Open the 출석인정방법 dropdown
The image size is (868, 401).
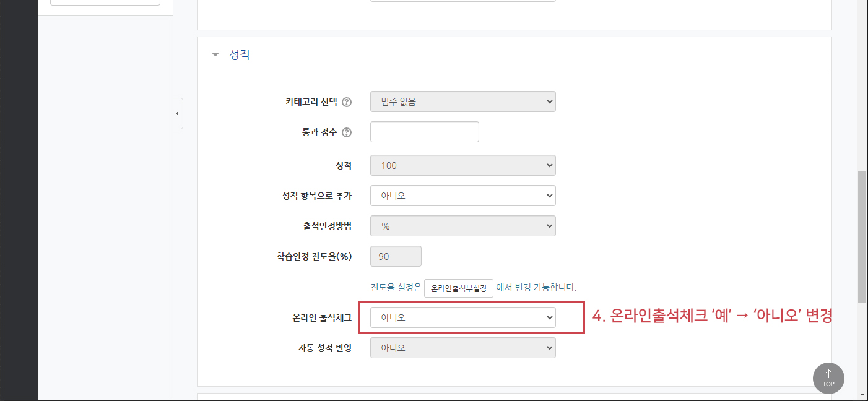[x=463, y=226]
